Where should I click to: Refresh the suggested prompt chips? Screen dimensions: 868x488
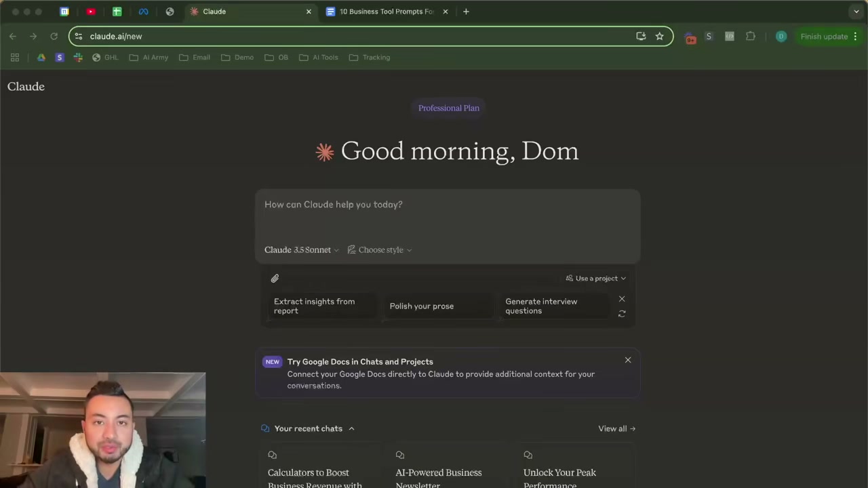(621, 313)
